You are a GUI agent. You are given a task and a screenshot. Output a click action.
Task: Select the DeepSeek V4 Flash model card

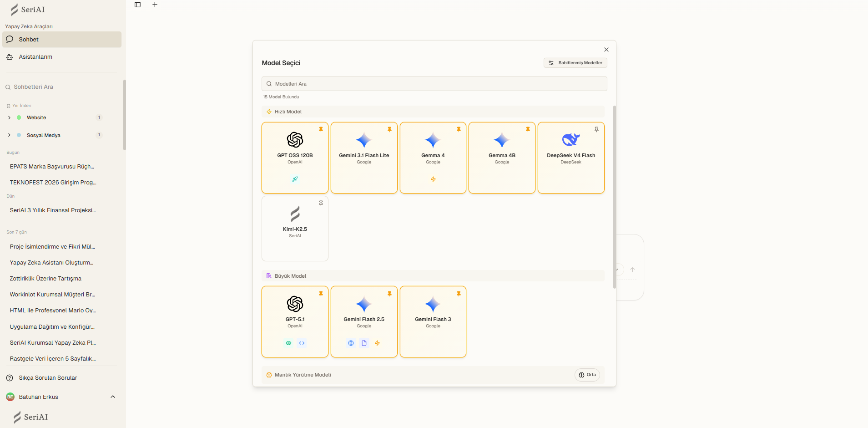click(571, 158)
